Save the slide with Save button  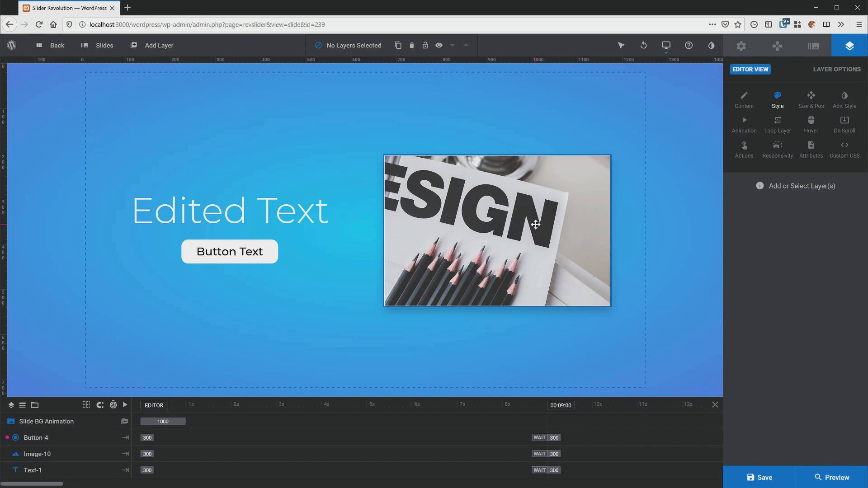pyautogui.click(x=759, y=477)
